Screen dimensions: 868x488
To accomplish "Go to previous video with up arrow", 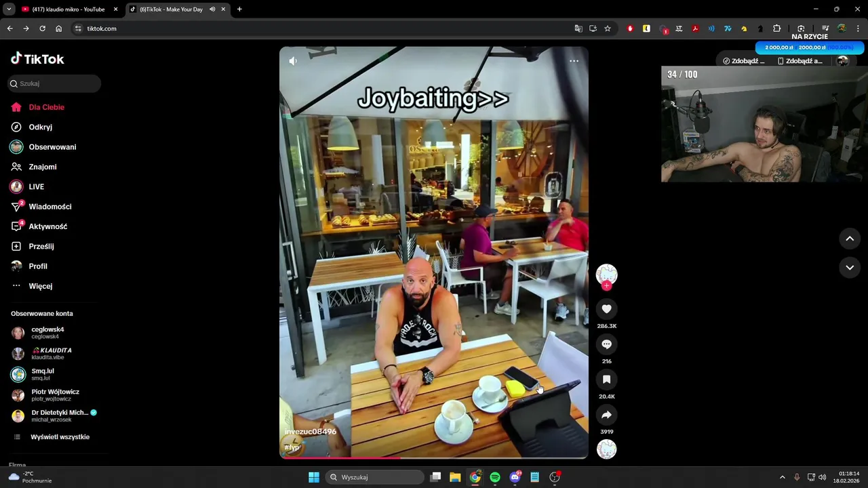I will click(850, 239).
